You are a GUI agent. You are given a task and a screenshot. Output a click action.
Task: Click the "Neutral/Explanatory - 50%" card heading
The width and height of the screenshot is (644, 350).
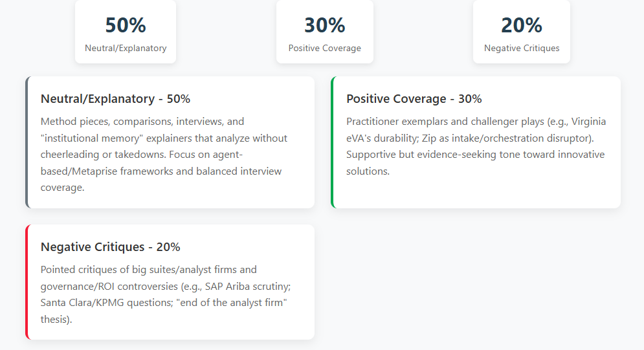115,99
